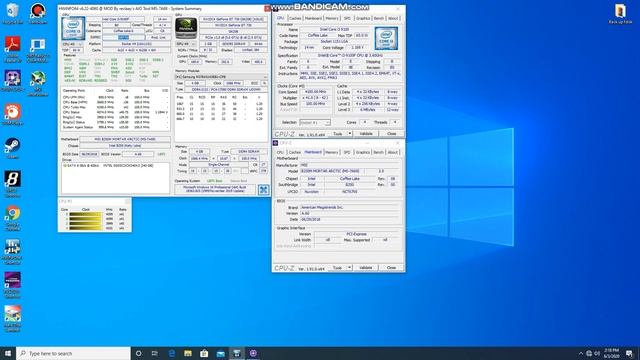Open Bench tab in the Processor CPU-Z window
The width and height of the screenshot is (640, 360).
[379, 18]
